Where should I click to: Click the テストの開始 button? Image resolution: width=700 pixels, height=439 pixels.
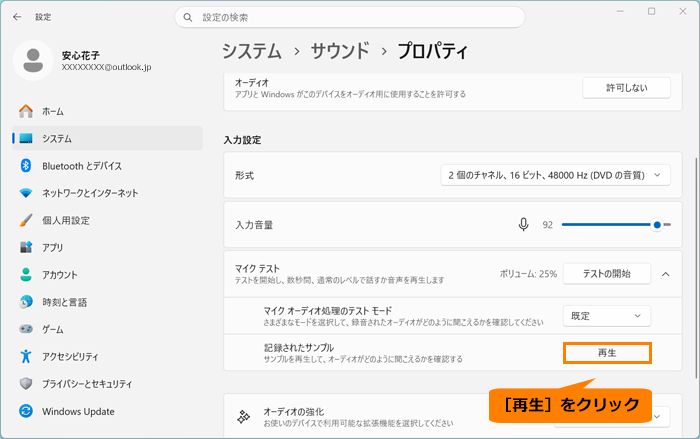606,274
